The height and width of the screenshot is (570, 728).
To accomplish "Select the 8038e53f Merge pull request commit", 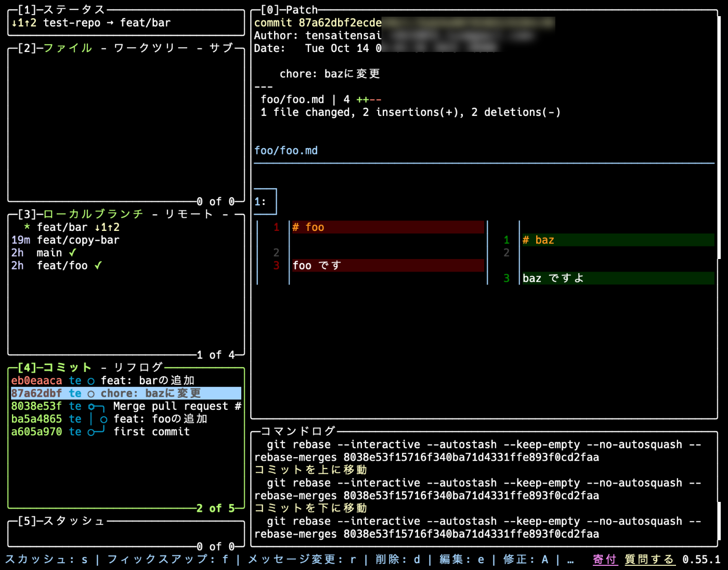I will pos(126,406).
